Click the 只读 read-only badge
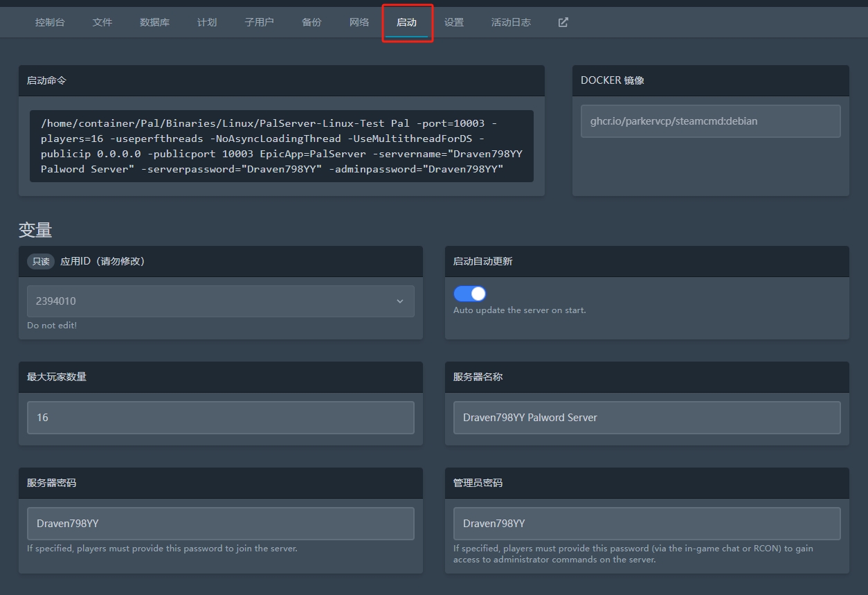This screenshot has height=595, width=868. click(41, 261)
